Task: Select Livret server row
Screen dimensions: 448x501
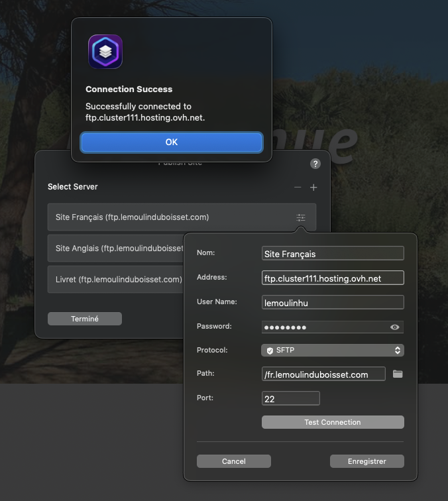Action: 116,280
